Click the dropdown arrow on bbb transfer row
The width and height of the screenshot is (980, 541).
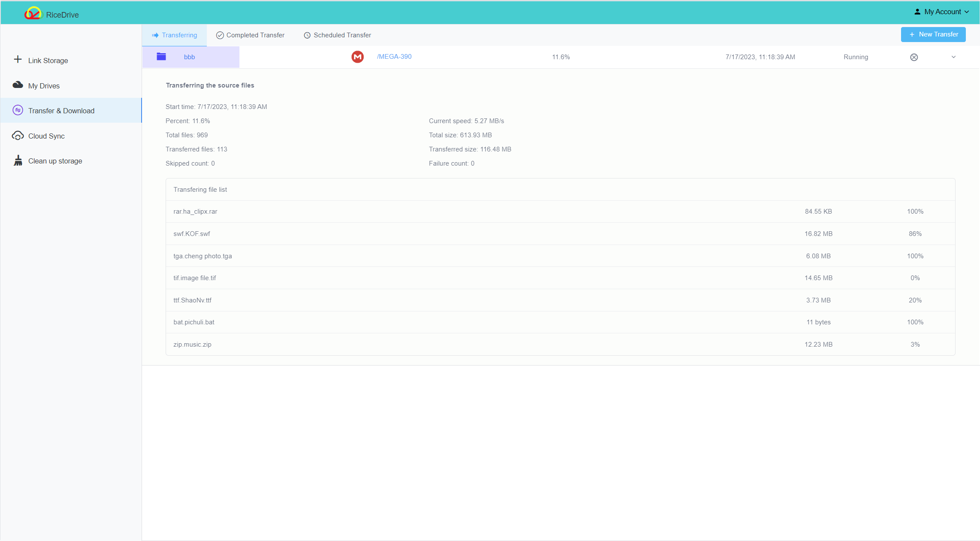click(x=953, y=57)
